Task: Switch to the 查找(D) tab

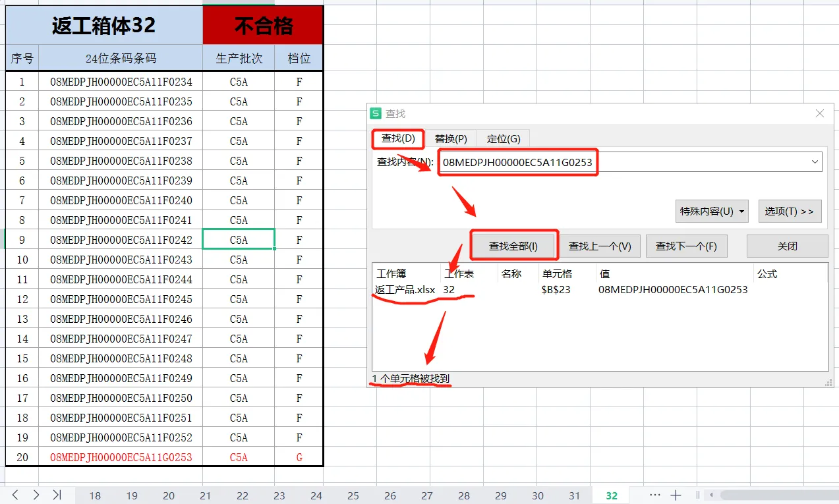Action: point(399,138)
